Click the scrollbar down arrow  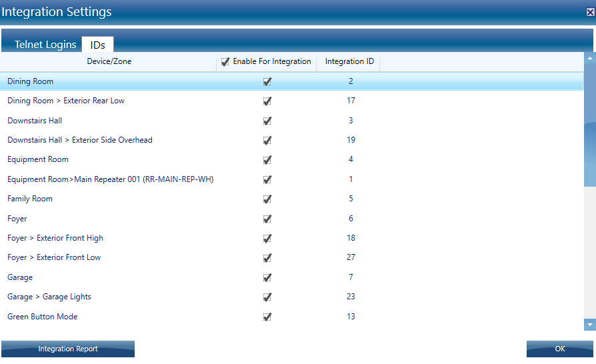589,324
